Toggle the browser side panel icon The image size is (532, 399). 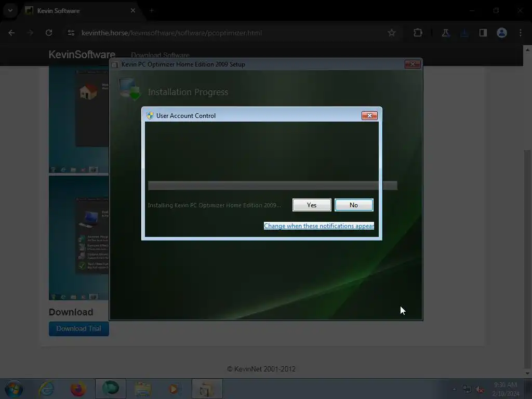pyautogui.click(x=483, y=33)
